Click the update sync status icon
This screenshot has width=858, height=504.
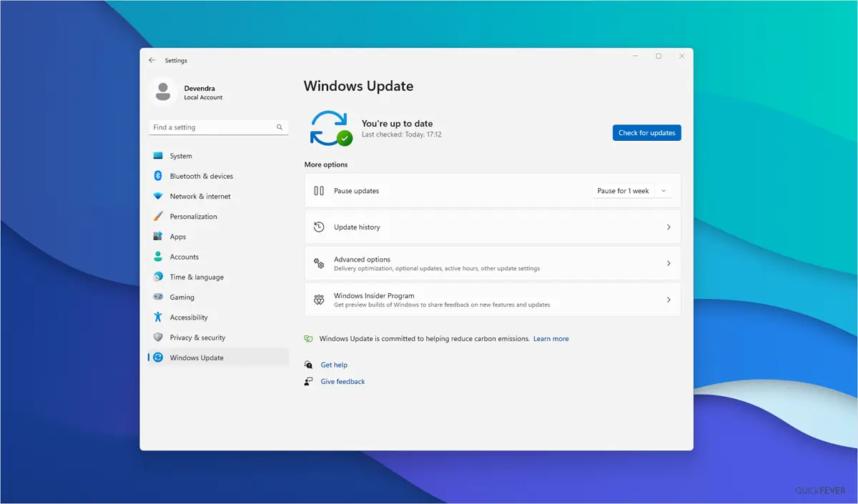tap(330, 129)
